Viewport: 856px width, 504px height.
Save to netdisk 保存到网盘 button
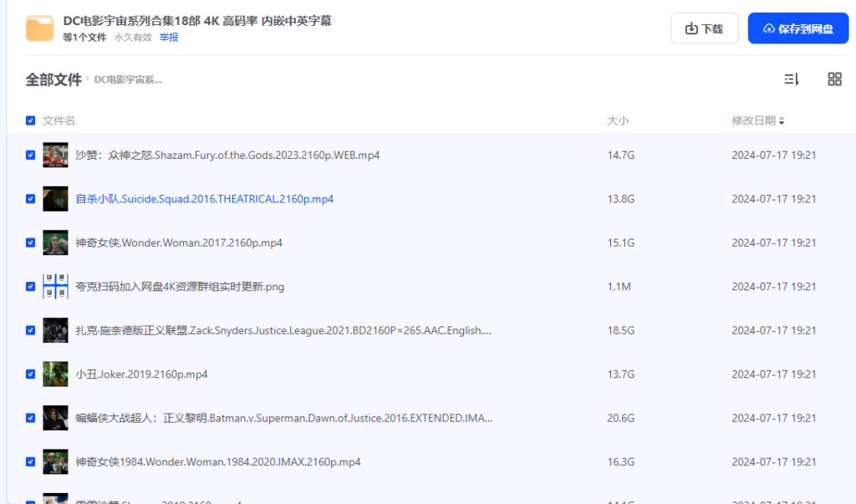(798, 28)
